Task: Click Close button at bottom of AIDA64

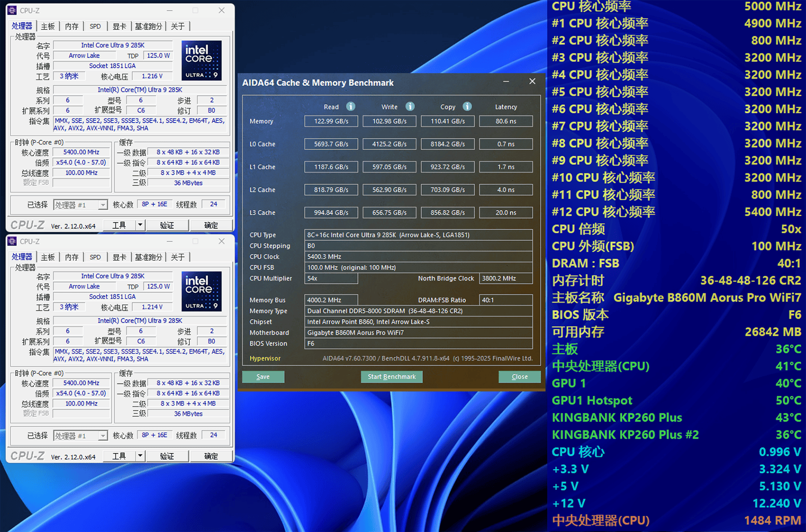Action: (x=520, y=377)
